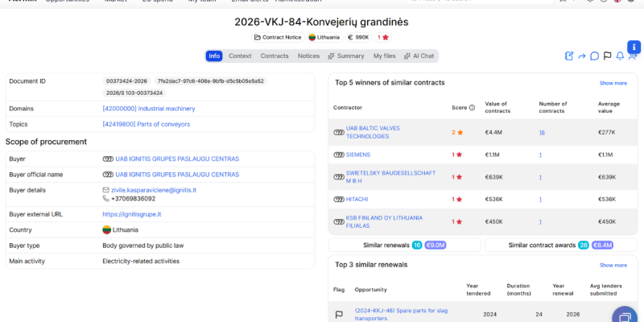Open UAB IGNITIS link in Buyer official name row

coord(177,175)
